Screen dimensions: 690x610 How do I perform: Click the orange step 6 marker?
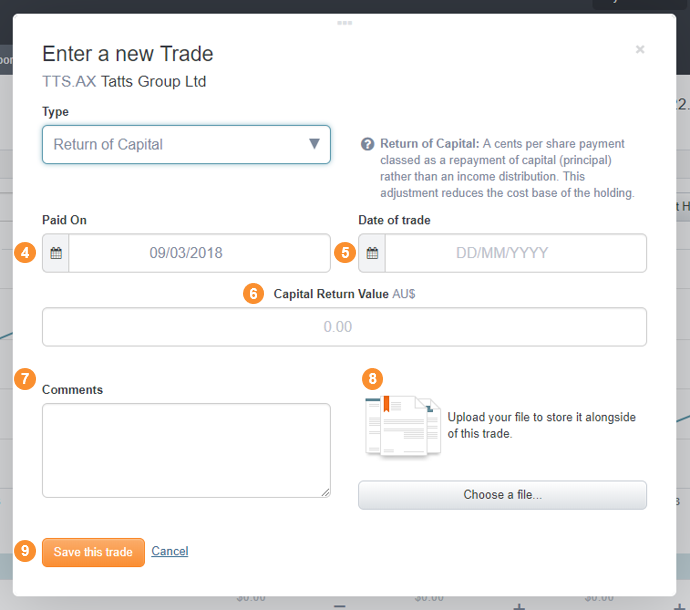253,294
